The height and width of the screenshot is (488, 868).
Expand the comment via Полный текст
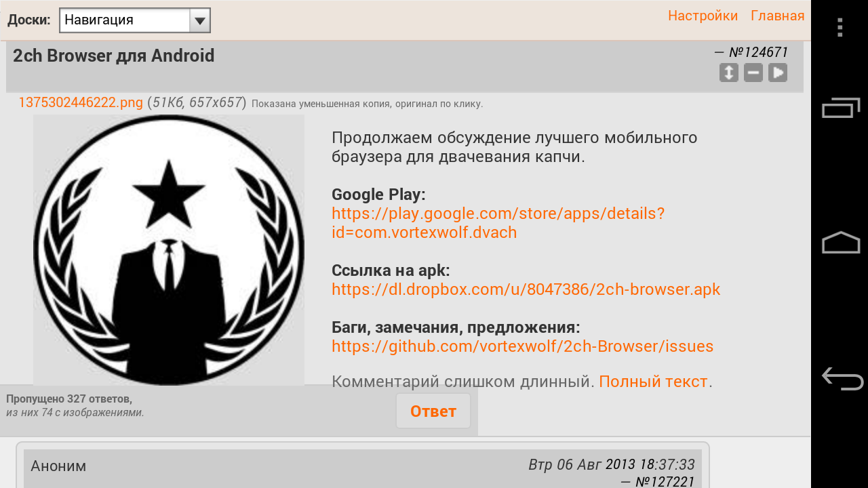click(x=653, y=382)
